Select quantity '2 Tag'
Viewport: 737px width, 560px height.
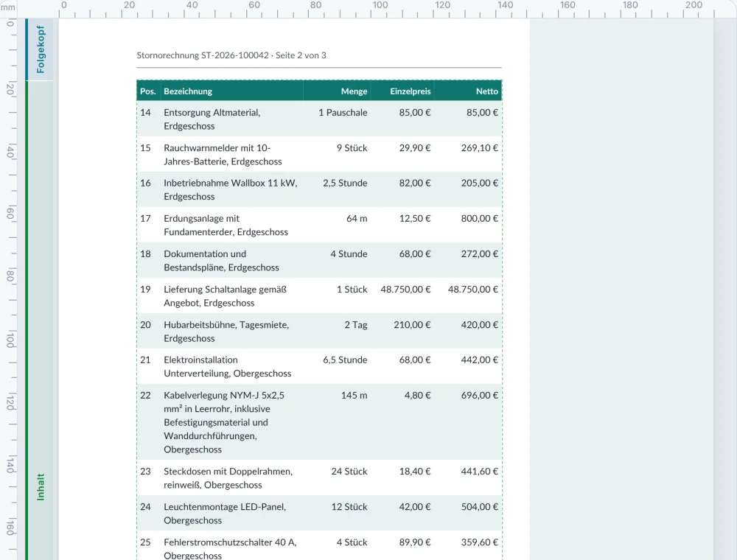356,325
